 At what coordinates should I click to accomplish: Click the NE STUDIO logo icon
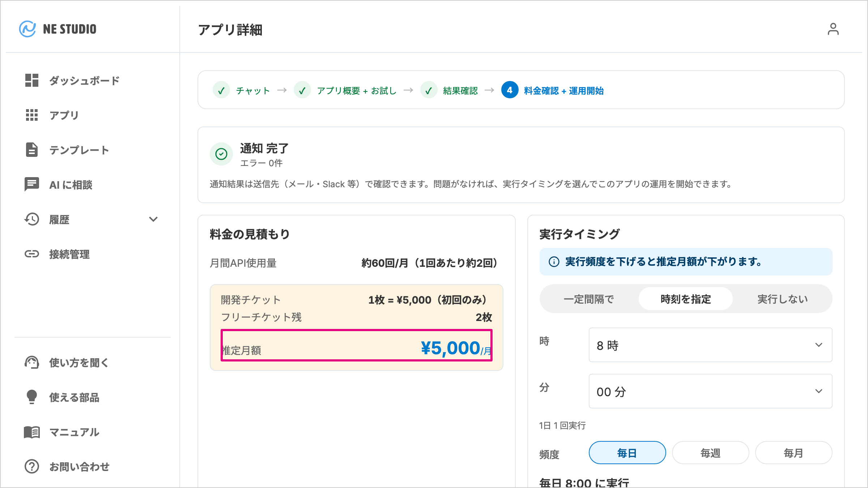27,29
